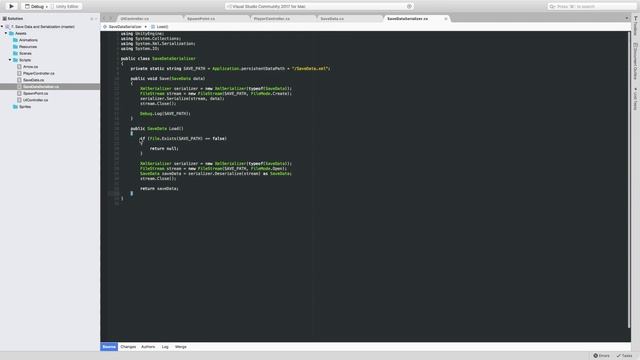Select the Resources folder

click(x=28, y=47)
